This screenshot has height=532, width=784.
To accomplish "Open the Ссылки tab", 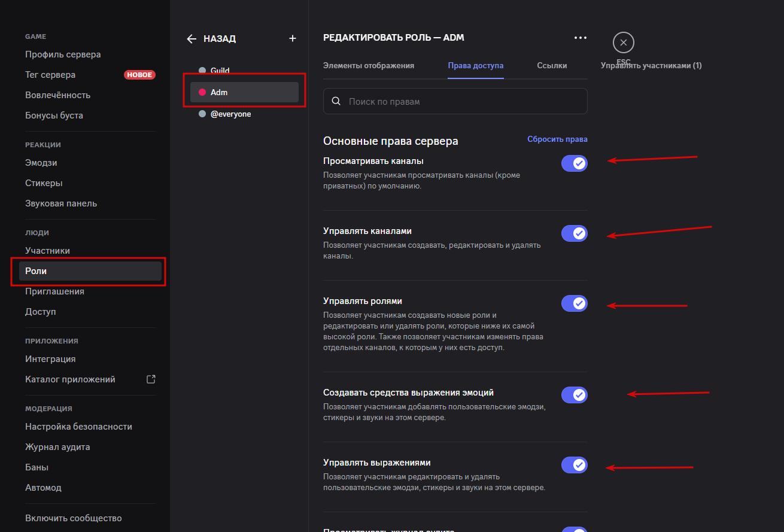I will (x=551, y=66).
